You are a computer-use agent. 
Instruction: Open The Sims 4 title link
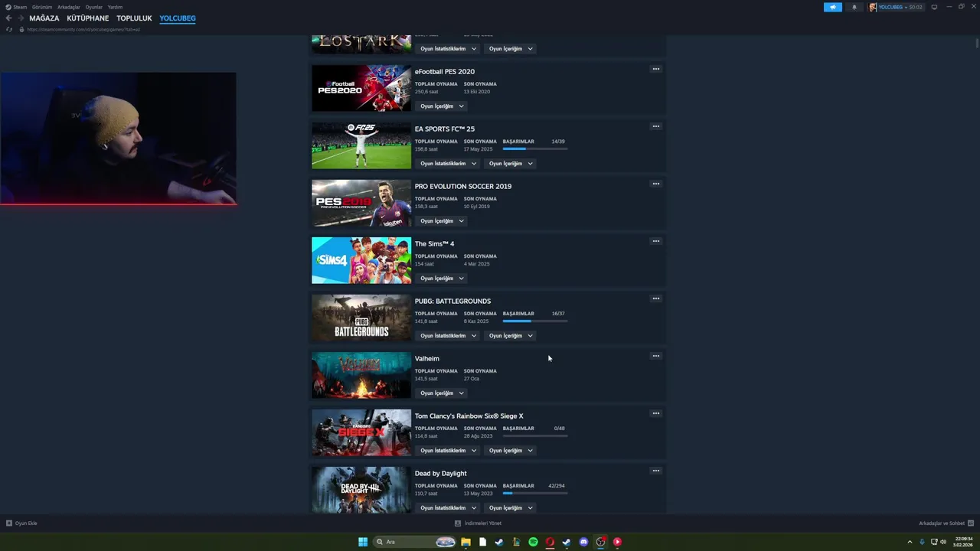[435, 243]
